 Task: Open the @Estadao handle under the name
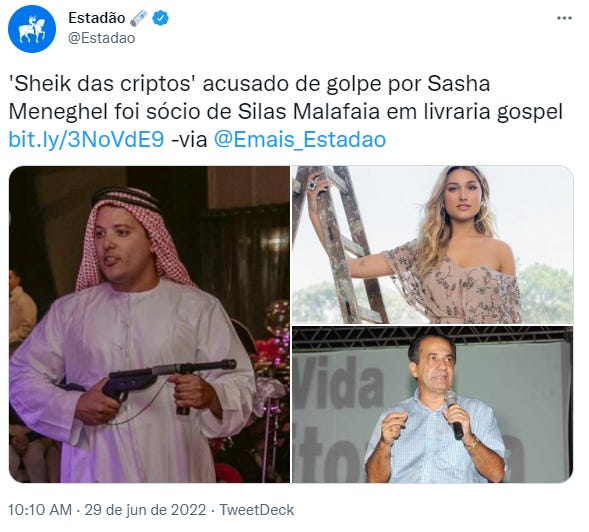(x=101, y=38)
